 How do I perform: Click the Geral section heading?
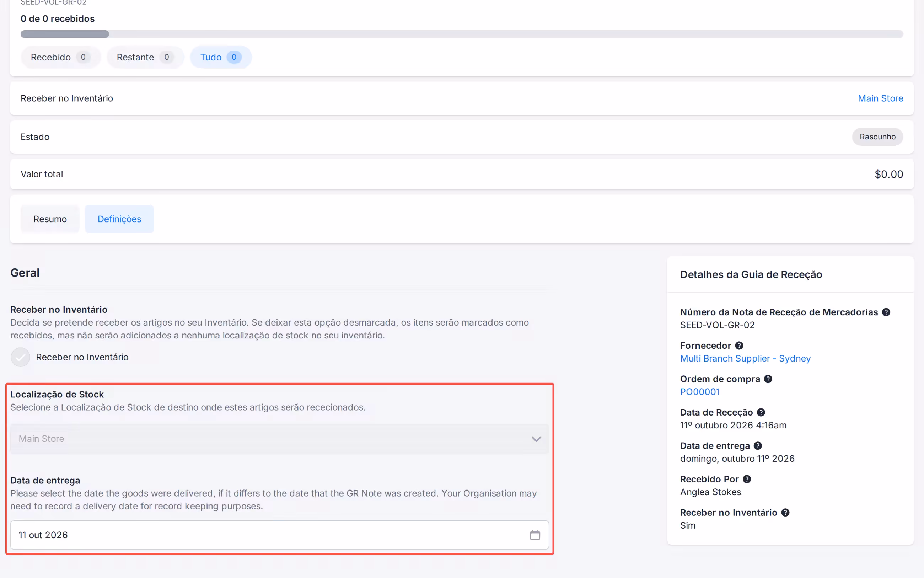[x=25, y=273]
